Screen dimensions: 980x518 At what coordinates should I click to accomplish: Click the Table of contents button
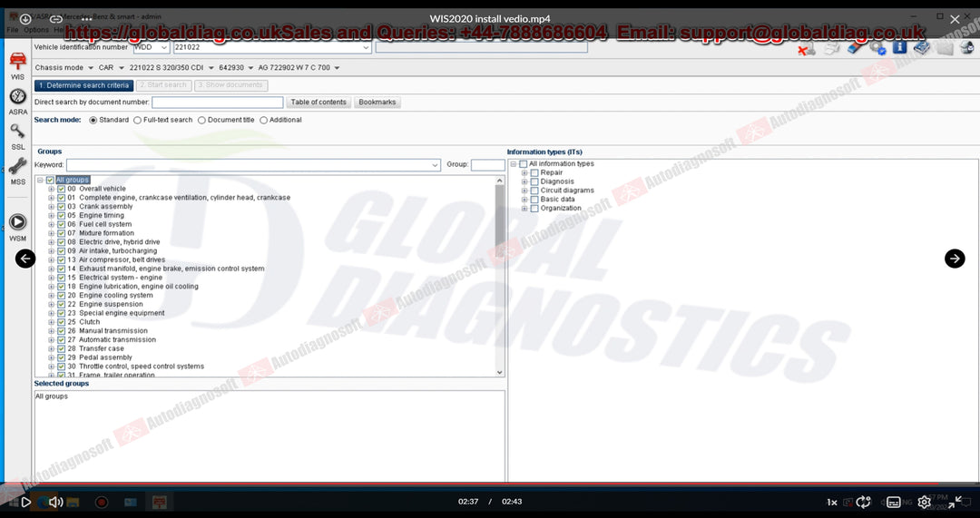pos(318,103)
